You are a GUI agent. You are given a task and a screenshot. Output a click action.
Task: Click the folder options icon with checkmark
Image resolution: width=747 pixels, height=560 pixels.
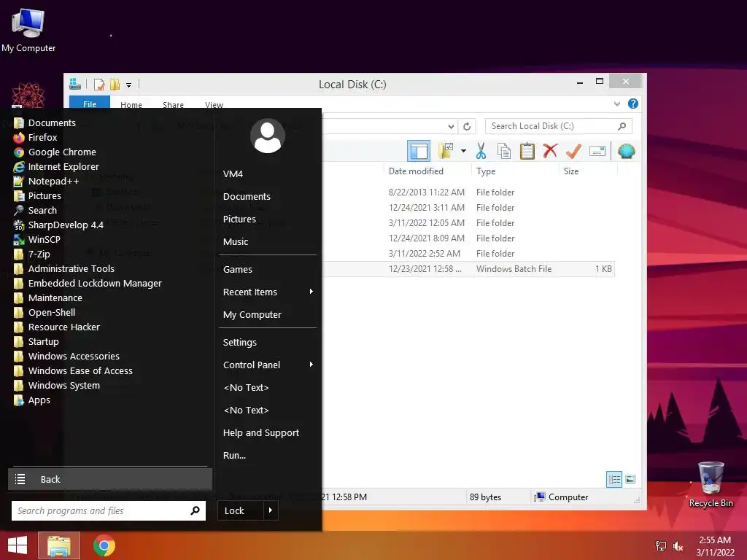coord(446,151)
